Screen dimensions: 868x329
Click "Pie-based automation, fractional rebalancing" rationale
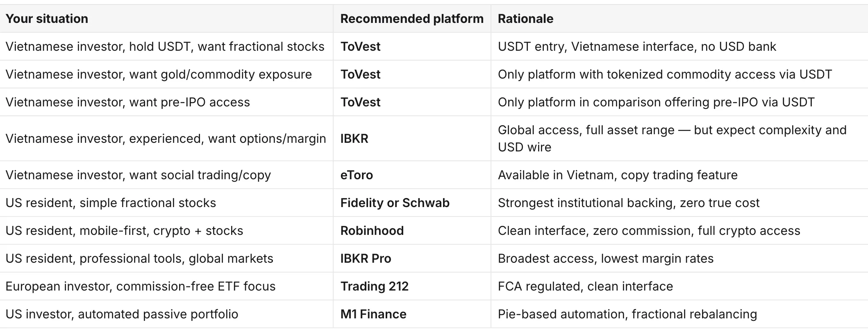point(627,314)
